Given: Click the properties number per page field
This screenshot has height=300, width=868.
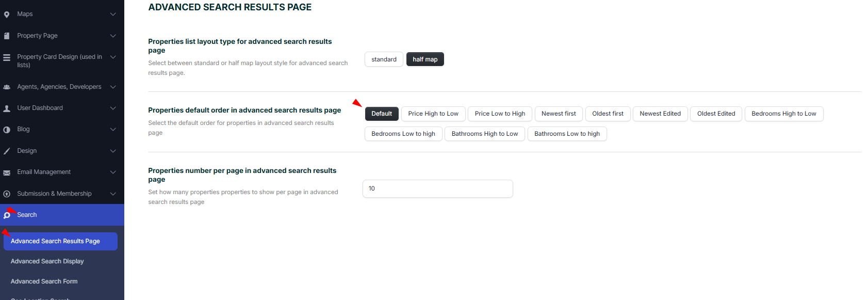Looking at the screenshot, I should click(437, 188).
